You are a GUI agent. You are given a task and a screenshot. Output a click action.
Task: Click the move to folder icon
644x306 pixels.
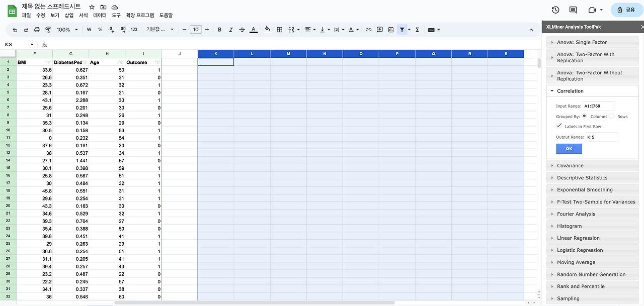[x=103, y=7]
